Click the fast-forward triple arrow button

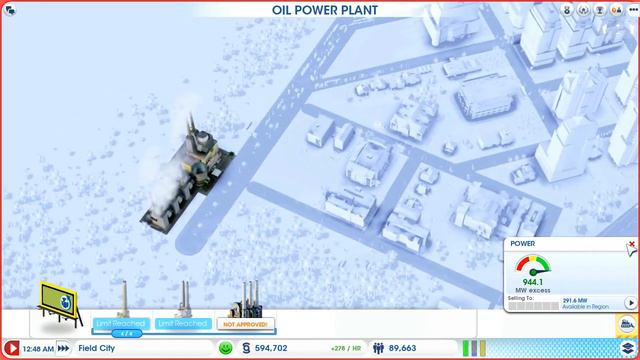pos(64,348)
